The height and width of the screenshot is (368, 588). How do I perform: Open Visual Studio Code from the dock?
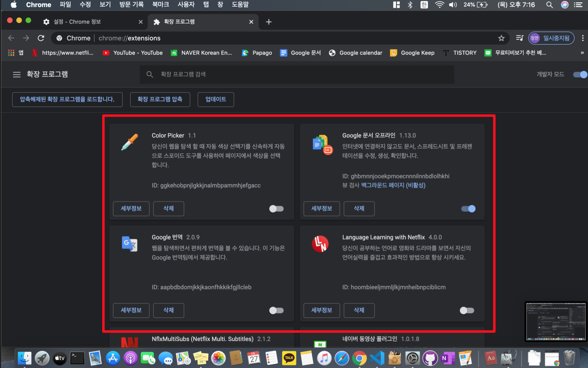pos(377,358)
